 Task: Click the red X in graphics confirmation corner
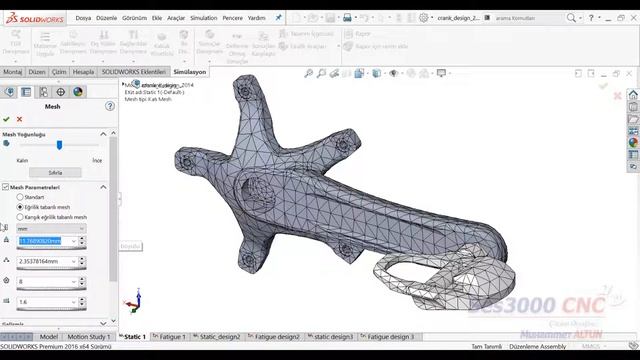pyautogui.click(x=618, y=96)
